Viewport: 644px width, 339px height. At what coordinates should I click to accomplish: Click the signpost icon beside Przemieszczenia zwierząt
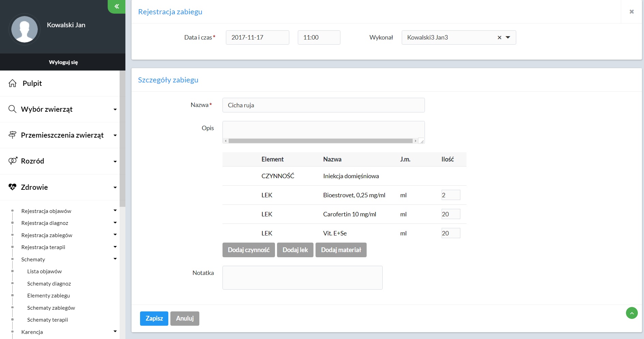point(12,135)
